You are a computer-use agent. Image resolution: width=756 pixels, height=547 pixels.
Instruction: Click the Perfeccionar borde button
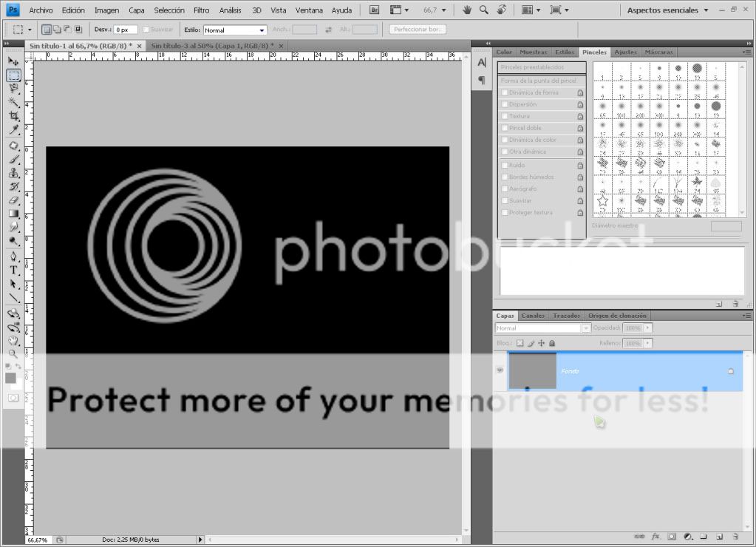418,30
